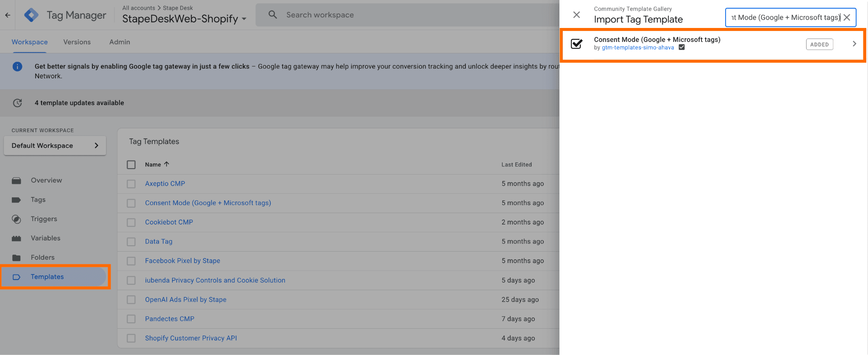The width and height of the screenshot is (868, 355).
Task: Expand Consent Mode gallery result chevron
Action: [854, 44]
